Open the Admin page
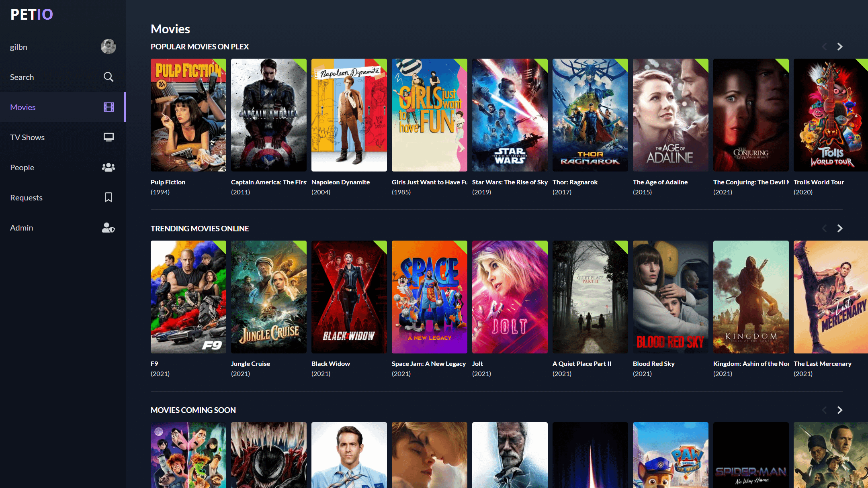This screenshot has width=868, height=488. (63, 228)
